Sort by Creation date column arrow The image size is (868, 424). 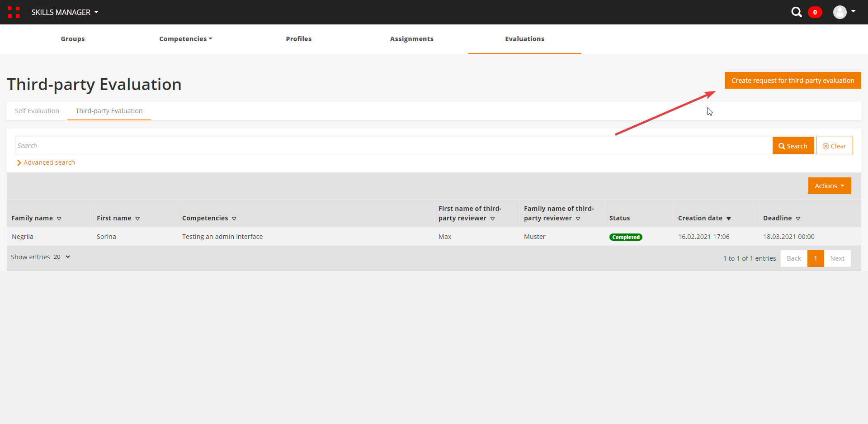728,219
